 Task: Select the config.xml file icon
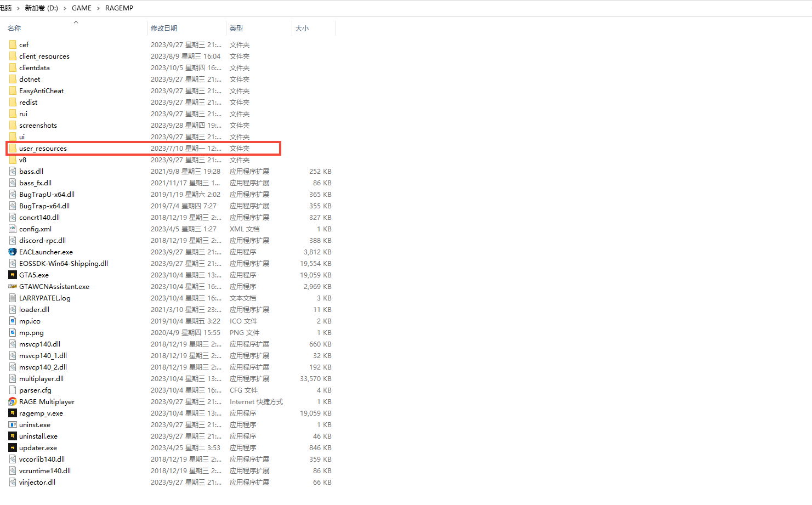13,229
